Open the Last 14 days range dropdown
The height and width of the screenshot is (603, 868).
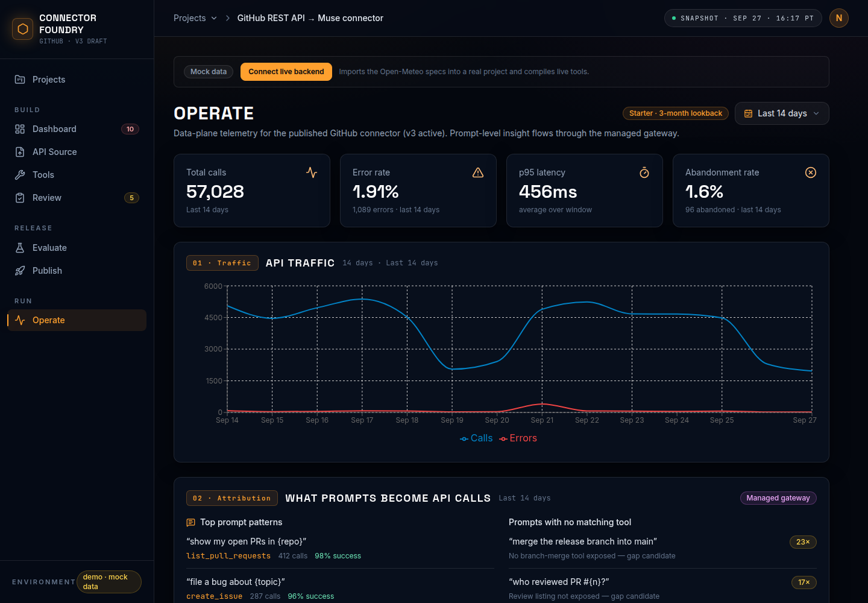(782, 113)
